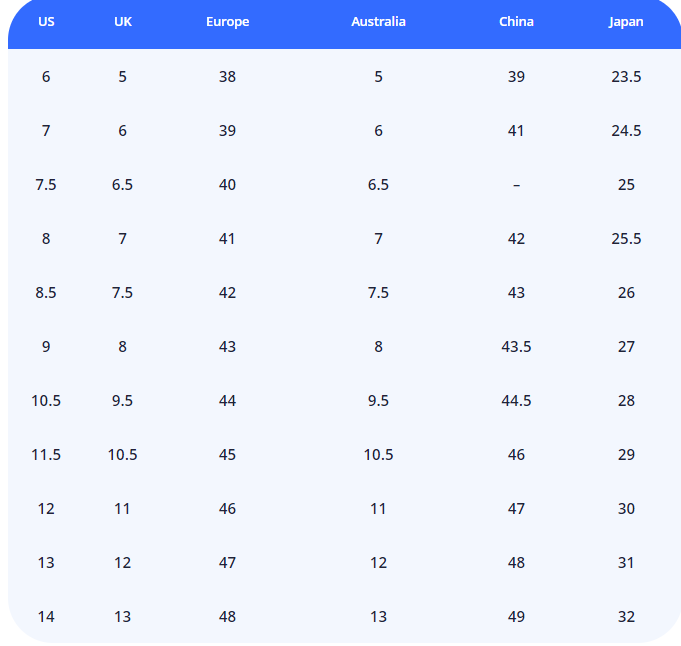Select the Europe column header
The image size is (681, 646).
pyautogui.click(x=227, y=22)
